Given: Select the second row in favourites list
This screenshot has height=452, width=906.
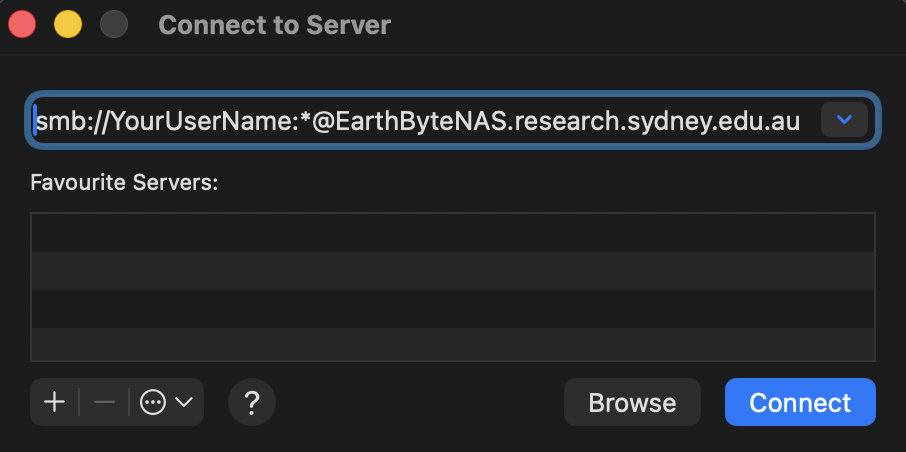Looking at the screenshot, I should click(x=453, y=270).
